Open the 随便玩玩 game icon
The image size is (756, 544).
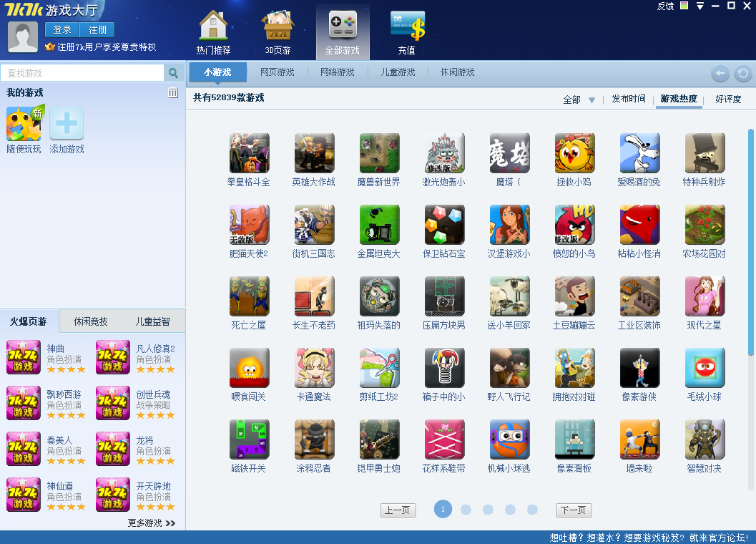(24, 124)
